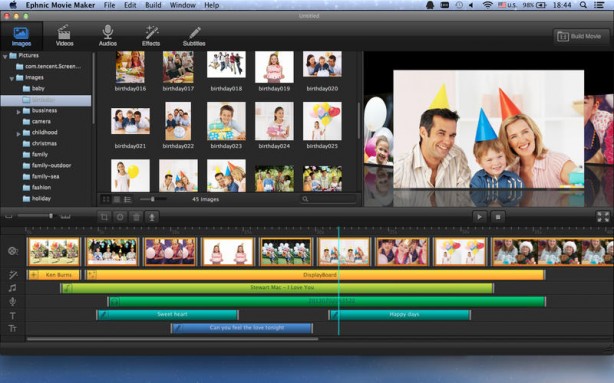Open the Window menu
Screen dimensions: 614x383
[182, 5]
